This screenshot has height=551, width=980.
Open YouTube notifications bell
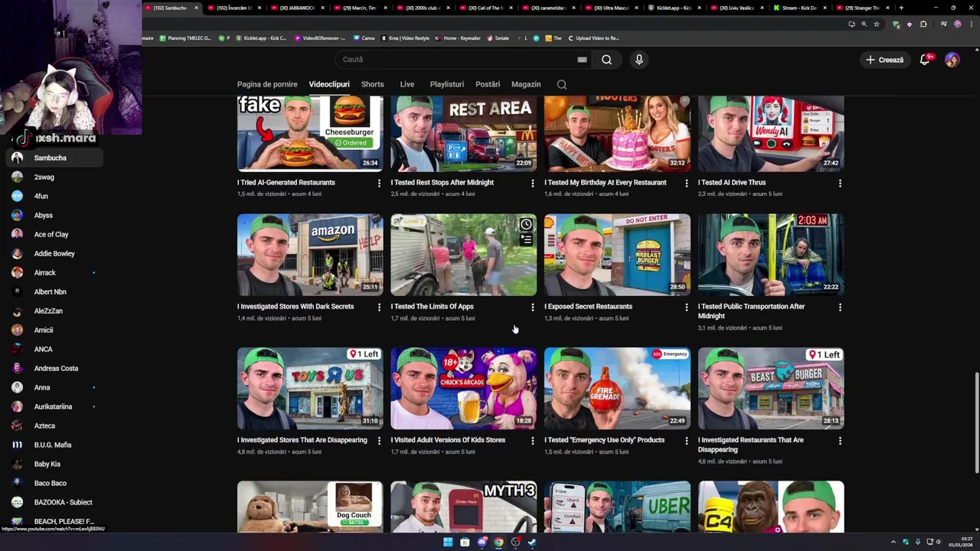925,60
